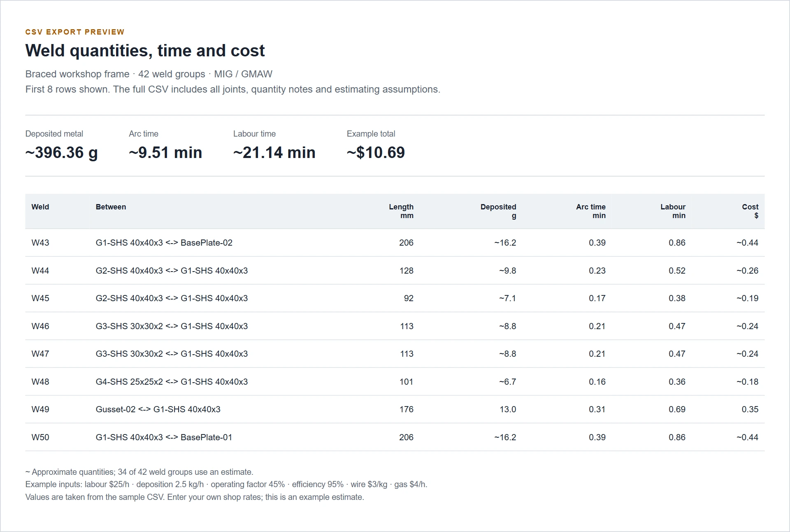Click the Labour min column header

tap(673, 211)
